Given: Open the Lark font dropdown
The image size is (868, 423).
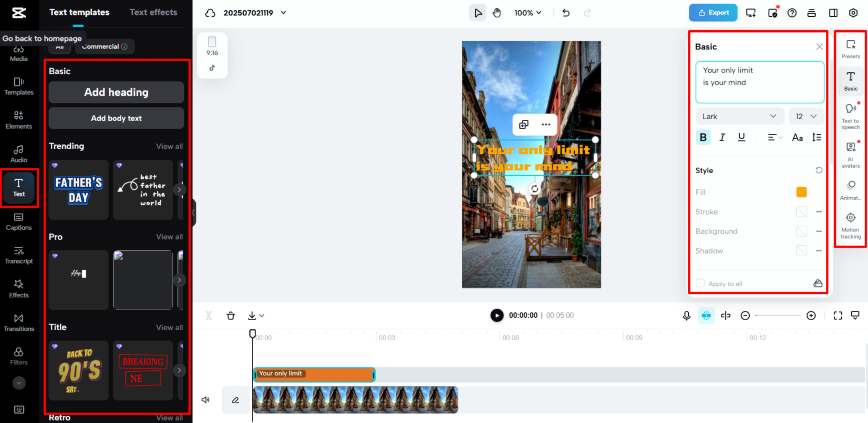Looking at the screenshot, I should tap(739, 116).
